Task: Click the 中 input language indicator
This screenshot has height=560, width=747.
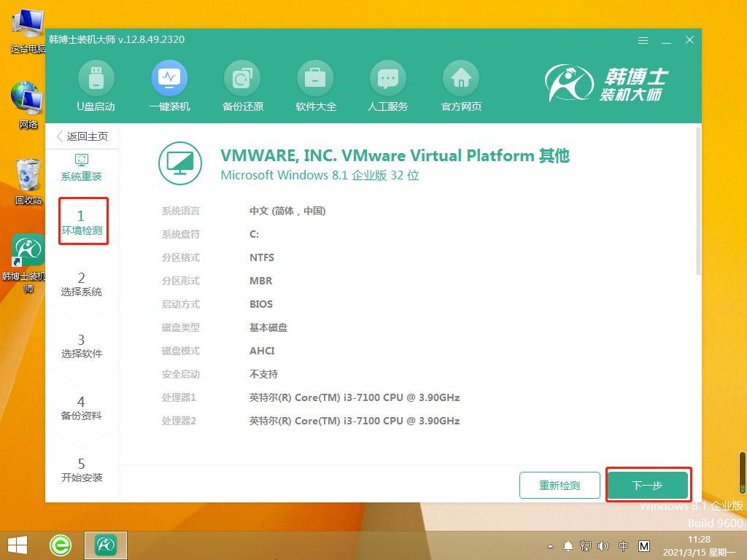Action: tap(622, 545)
